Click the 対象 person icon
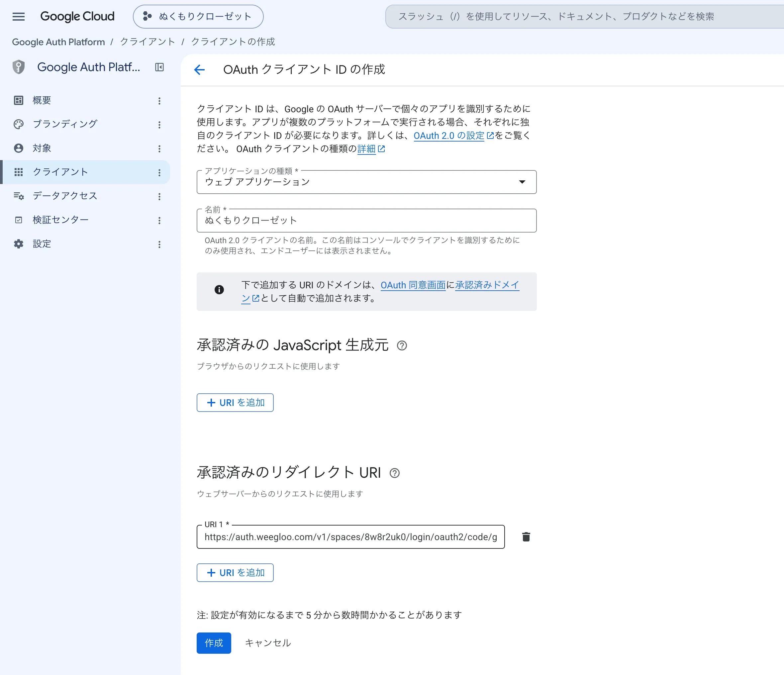The width and height of the screenshot is (784, 675). pyautogui.click(x=19, y=148)
